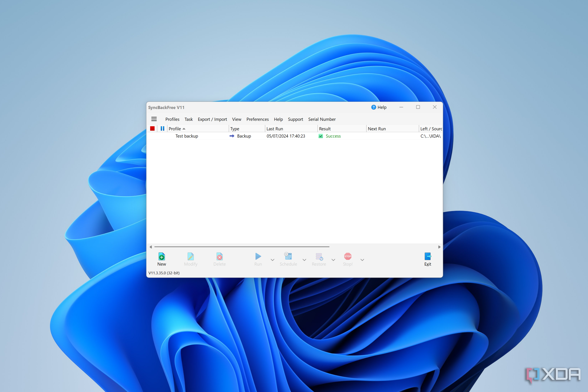Viewport: 588px width, 392px height.
Task: Expand the Restore dropdown arrow
Action: point(333,260)
